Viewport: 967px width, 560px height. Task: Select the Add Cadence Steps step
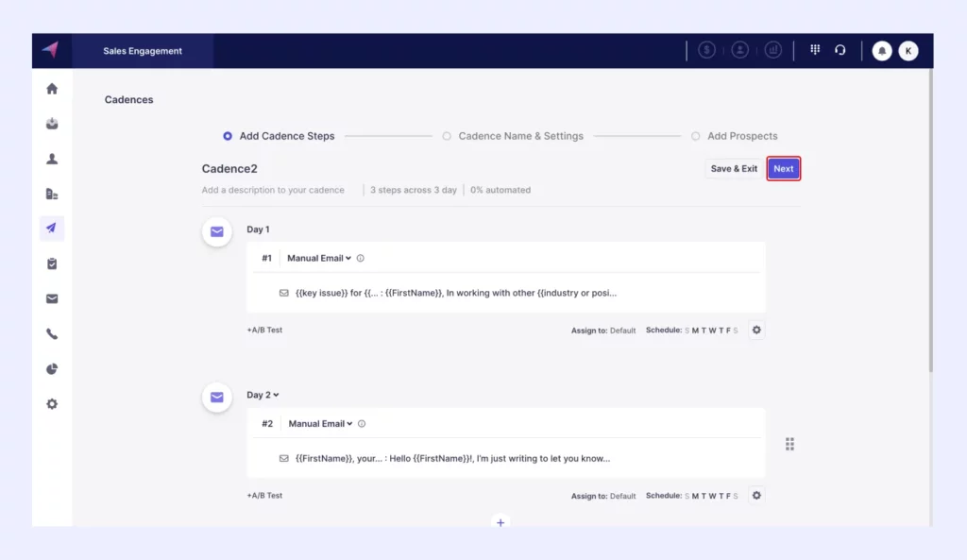click(x=279, y=136)
